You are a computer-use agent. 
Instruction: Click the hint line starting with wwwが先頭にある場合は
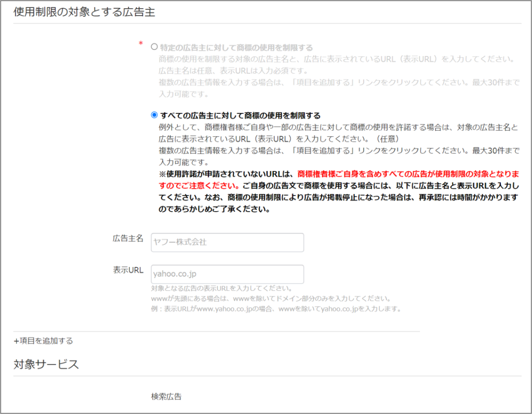click(271, 299)
